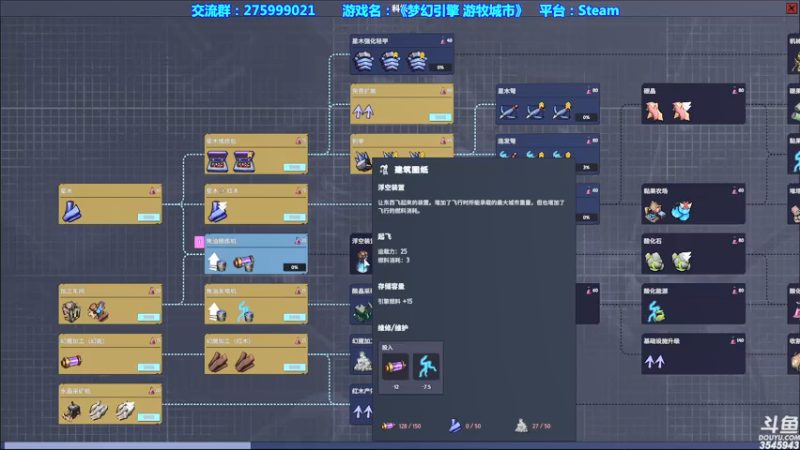800x450 pixels.
Task: Open the 星木强化轻甲 card title
Action: [x=370, y=41]
